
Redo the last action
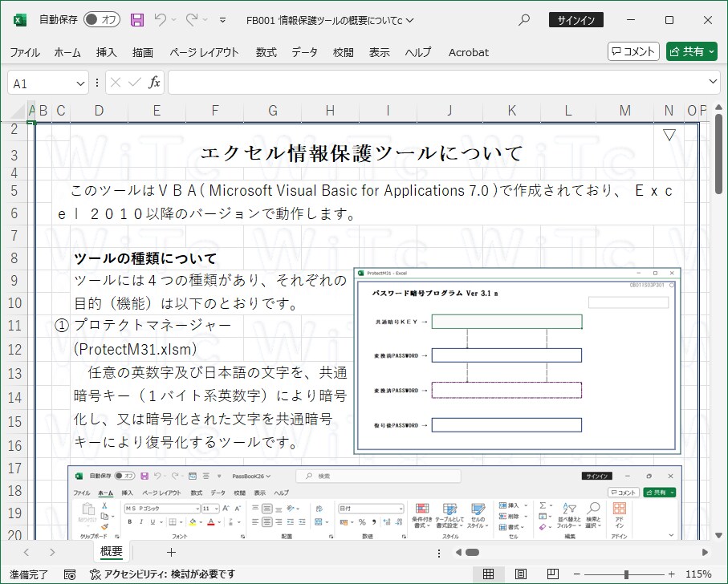pos(191,19)
